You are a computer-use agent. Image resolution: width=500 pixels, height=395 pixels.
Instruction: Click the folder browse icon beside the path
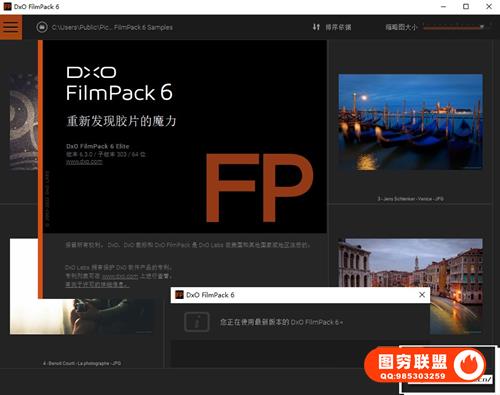[42, 27]
